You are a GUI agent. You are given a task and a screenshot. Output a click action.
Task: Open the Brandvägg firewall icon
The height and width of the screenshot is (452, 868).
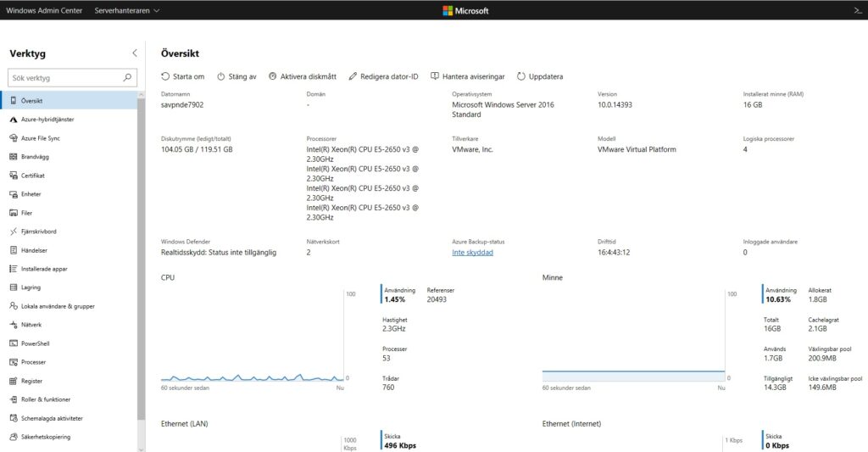(x=14, y=157)
